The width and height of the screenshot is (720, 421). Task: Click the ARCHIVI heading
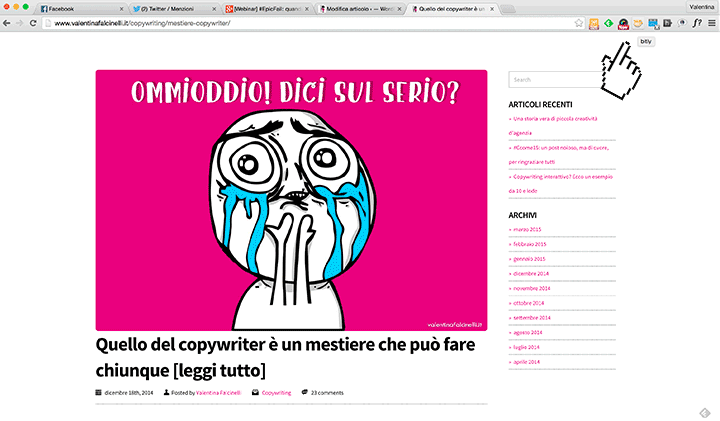click(x=522, y=215)
